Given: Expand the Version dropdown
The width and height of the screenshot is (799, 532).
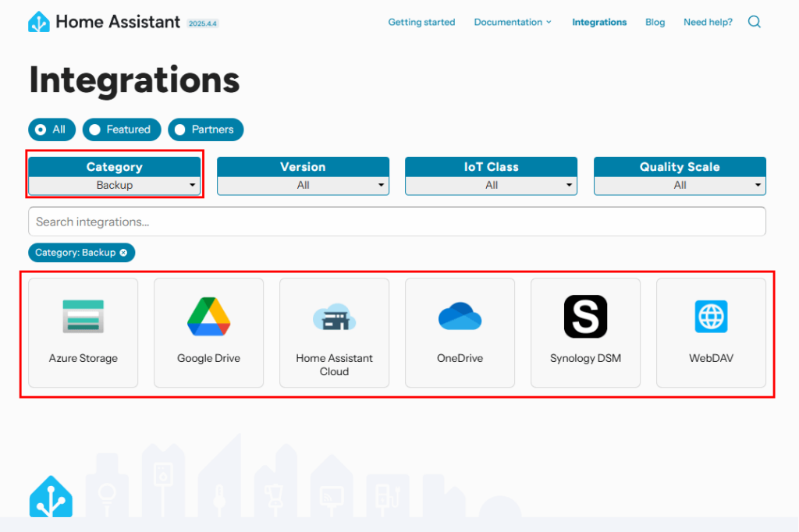Looking at the screenshot, I should point(303,185).
